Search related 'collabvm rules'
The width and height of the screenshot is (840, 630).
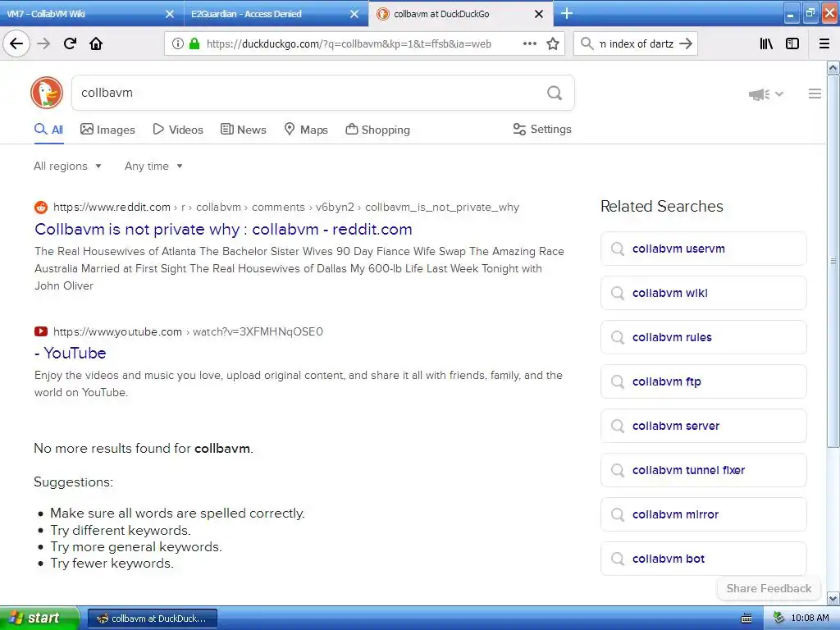pos(703,337)
